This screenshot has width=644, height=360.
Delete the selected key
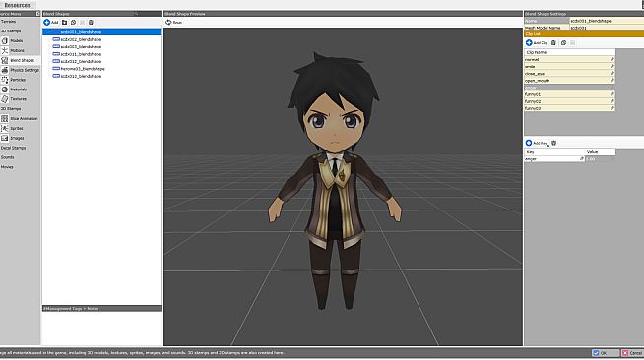[553, 143]
